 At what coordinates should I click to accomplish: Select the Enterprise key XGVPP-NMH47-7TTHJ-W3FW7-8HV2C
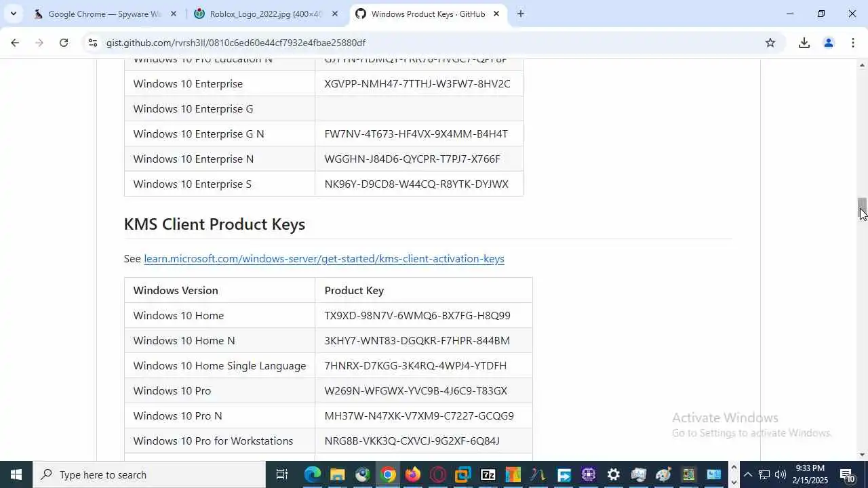tap(417, 83)
